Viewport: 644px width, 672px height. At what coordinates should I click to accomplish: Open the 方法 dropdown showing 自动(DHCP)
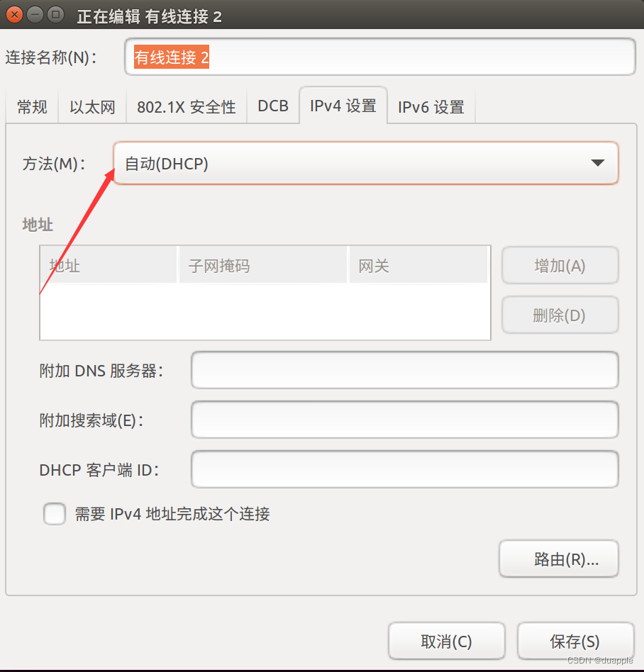tap(366, 163)
